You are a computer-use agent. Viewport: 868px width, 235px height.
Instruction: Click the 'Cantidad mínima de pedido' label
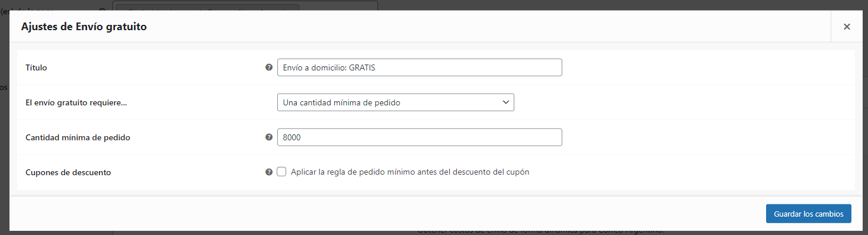click(x=78, y=137)
